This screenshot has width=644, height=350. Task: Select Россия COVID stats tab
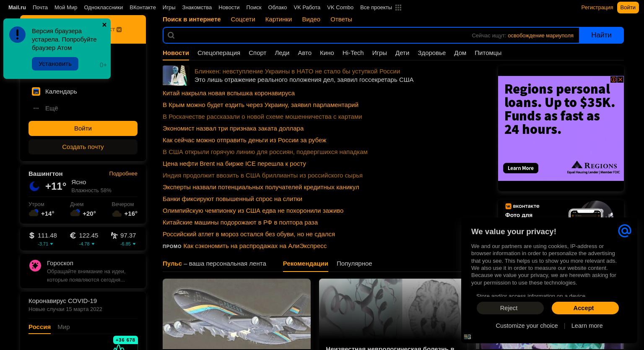(x=39, y=327)
